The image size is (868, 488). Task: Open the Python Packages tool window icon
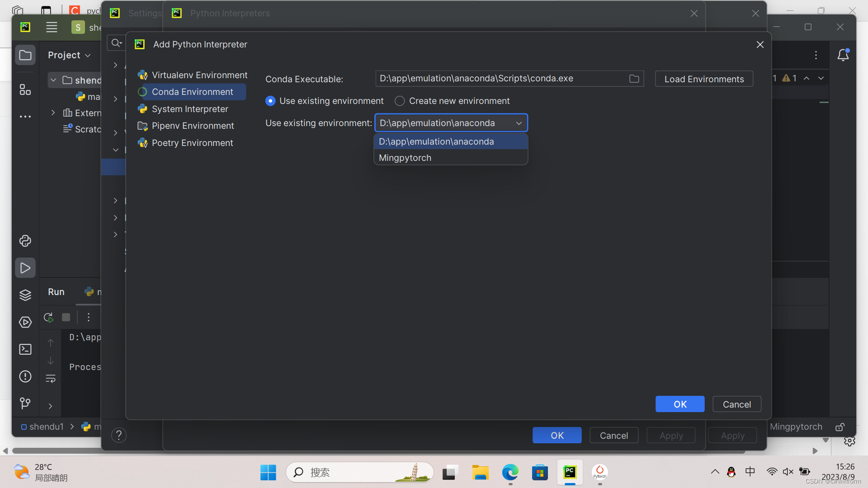tap(25, 295)
